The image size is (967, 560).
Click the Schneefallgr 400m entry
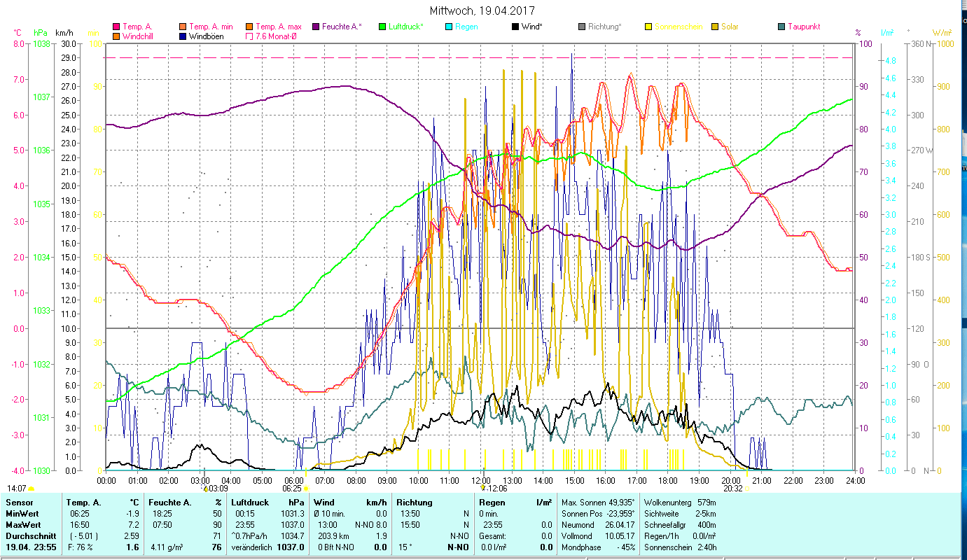tap(680, 525)
